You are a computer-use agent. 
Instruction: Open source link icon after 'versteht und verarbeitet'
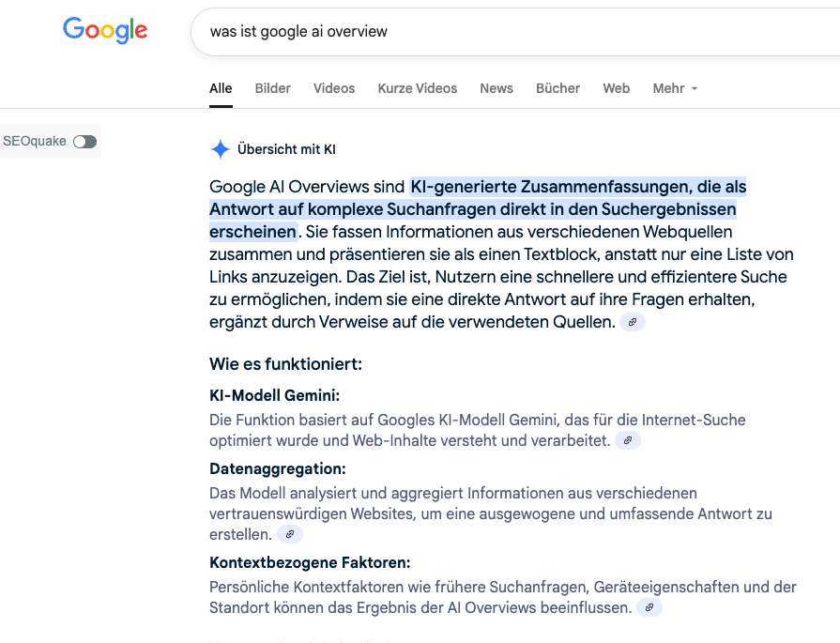tap(628, 440)
